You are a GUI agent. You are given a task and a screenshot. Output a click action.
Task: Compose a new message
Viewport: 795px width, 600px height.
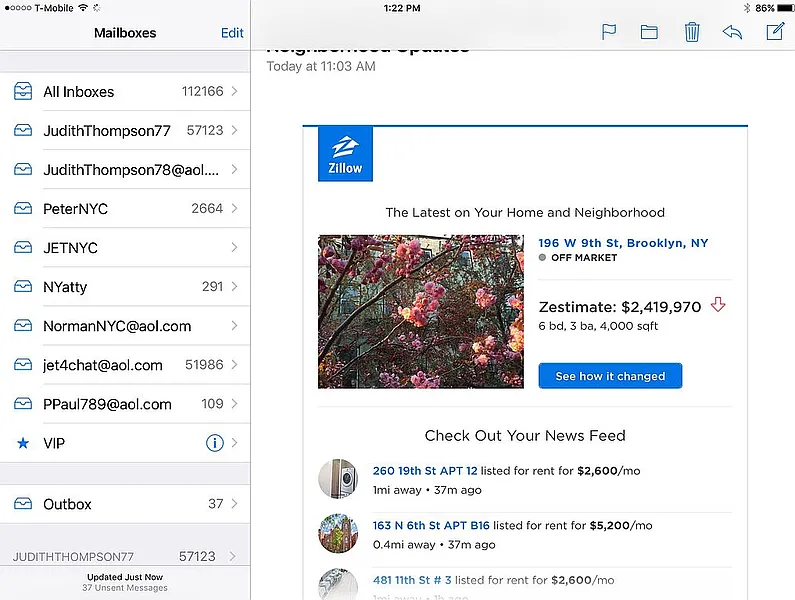point(774,32)
